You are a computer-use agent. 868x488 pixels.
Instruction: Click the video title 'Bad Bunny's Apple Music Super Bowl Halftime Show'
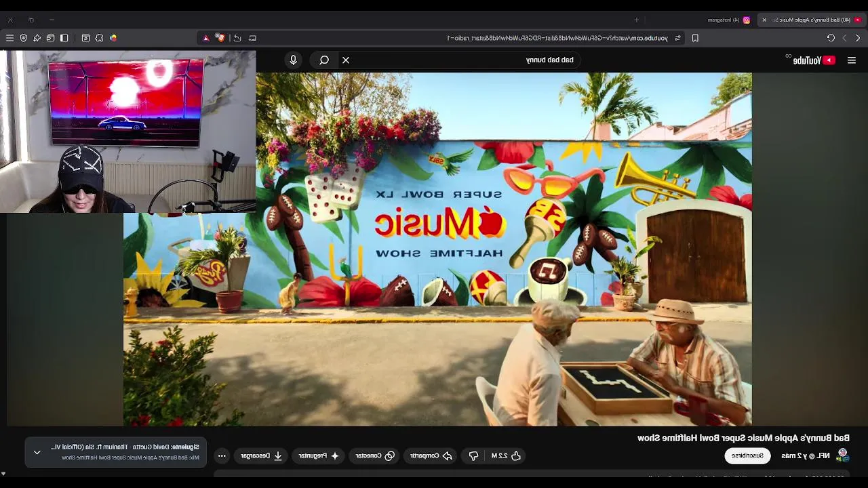coord(743,438)
